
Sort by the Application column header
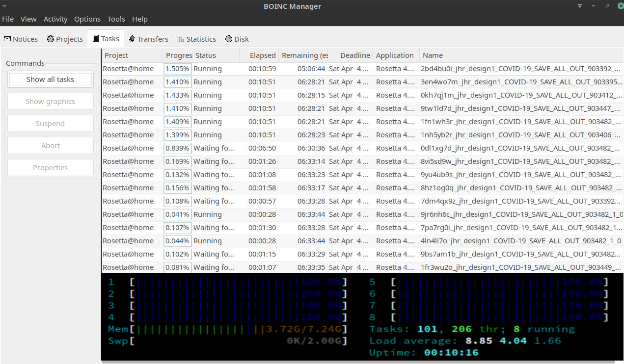[x=396, y=55]
